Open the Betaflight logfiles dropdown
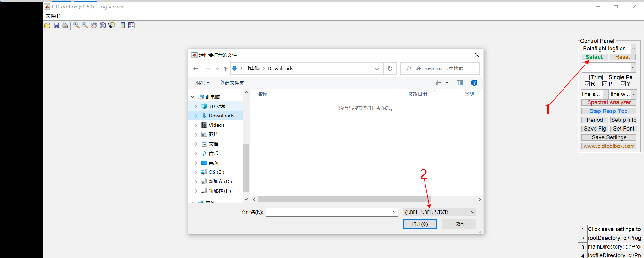644x258 pixels. (x=609, y=49)
